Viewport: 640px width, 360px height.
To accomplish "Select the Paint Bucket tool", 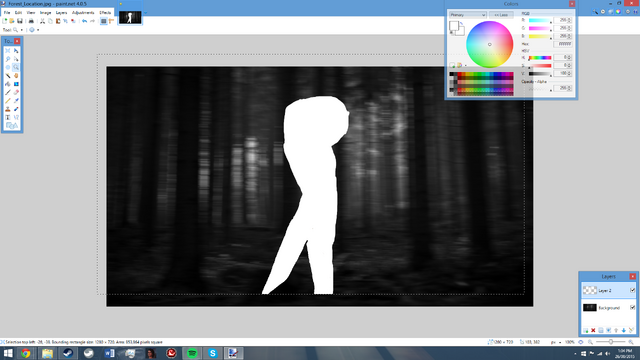I will click(x=8, y=84).
